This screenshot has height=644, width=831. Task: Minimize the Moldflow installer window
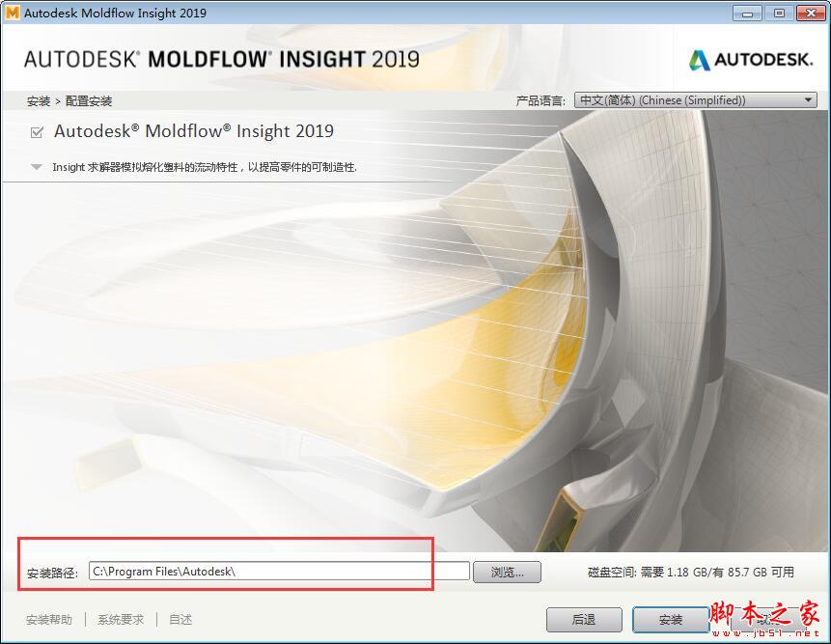coord(747,14)
